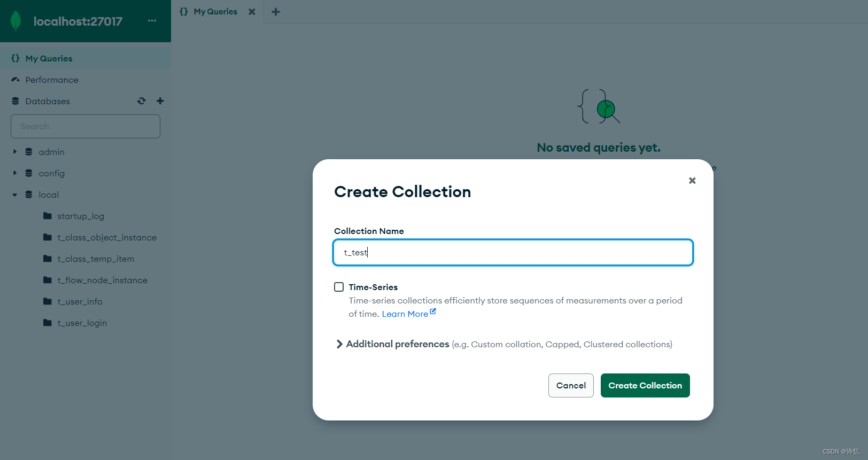Open a new tab with plus icon

pos(276,12)
